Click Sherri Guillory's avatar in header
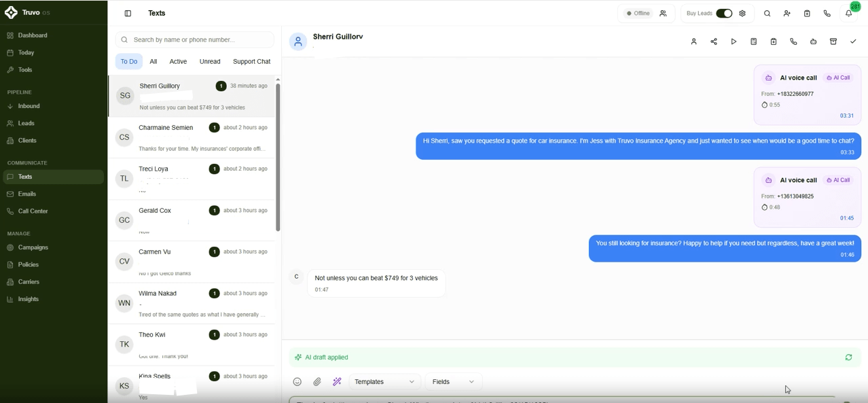The image size is (868, 403). (x=298, y=41)
